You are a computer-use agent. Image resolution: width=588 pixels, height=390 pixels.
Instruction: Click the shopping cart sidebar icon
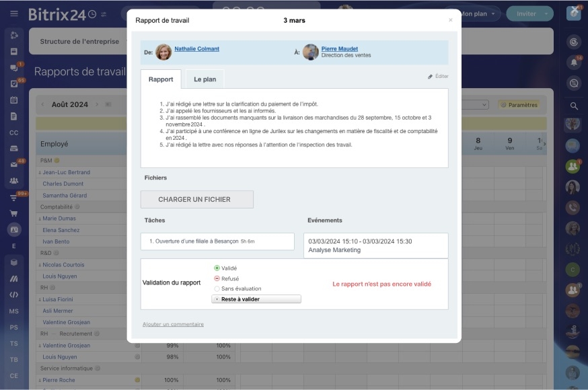14,214
